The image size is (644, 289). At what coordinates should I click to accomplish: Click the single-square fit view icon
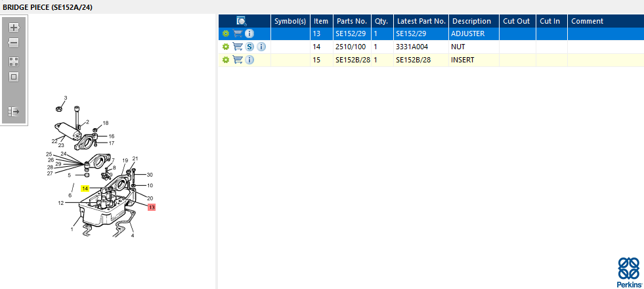pos(13,77)
